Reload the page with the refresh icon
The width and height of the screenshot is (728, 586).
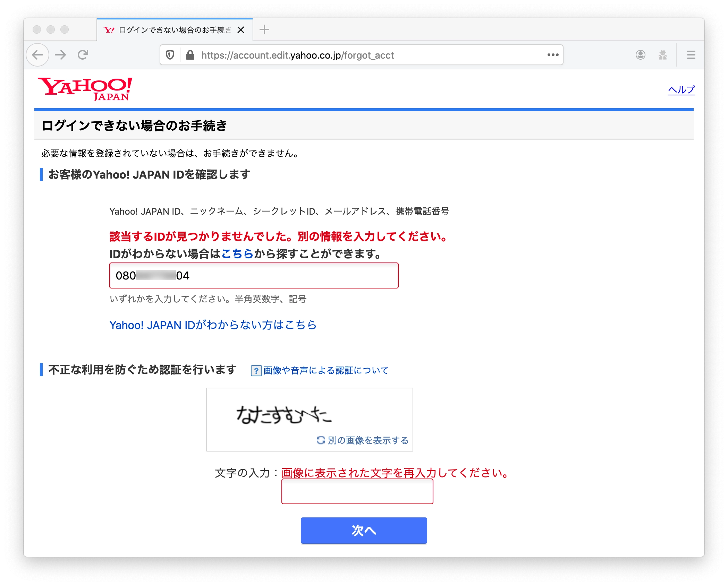pyautogui.click(x=83, y=55)
